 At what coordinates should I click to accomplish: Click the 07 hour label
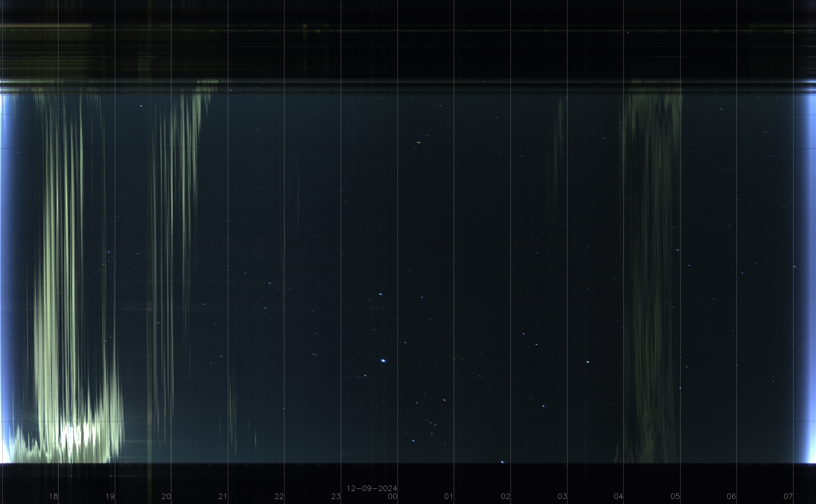(x=788, y=496)
